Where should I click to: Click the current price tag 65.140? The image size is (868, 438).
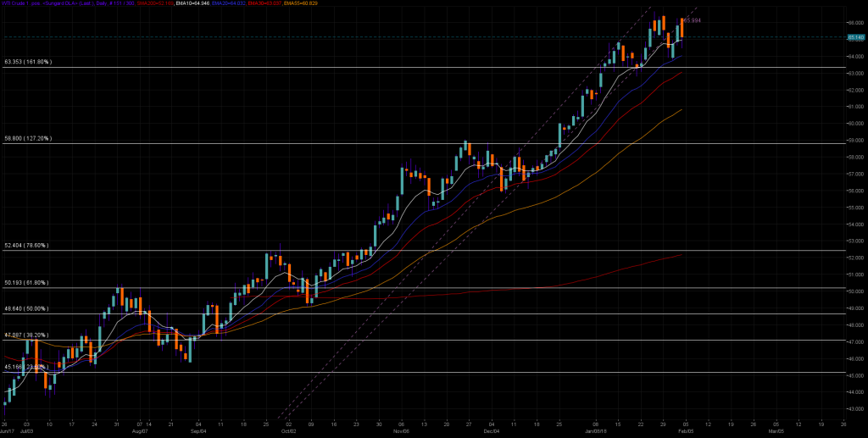click(x=856, y=37)
